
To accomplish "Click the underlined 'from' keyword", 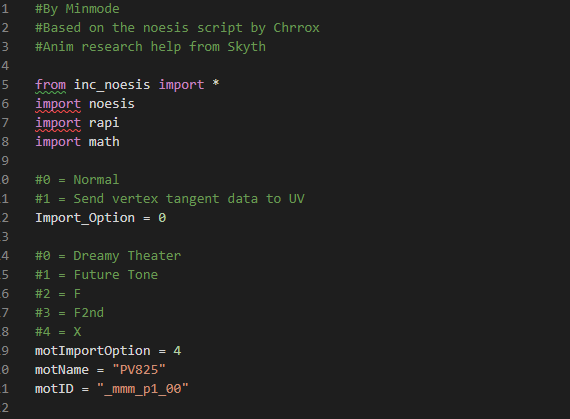I will coord(51,85).
